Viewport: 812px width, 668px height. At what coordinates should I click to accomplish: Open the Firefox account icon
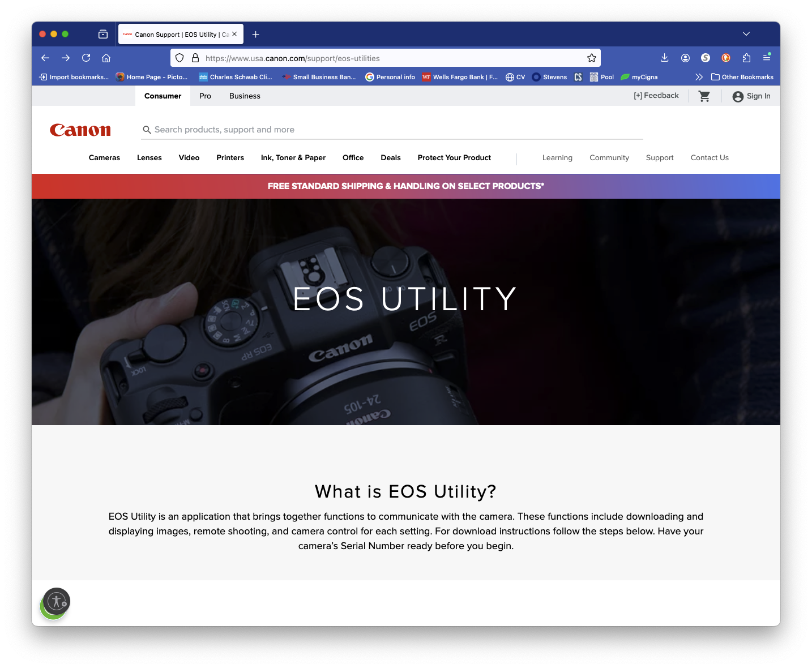point(685,58)
